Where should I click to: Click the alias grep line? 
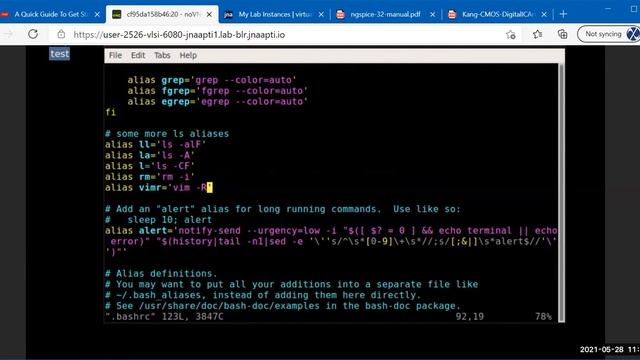click(212, 80)
